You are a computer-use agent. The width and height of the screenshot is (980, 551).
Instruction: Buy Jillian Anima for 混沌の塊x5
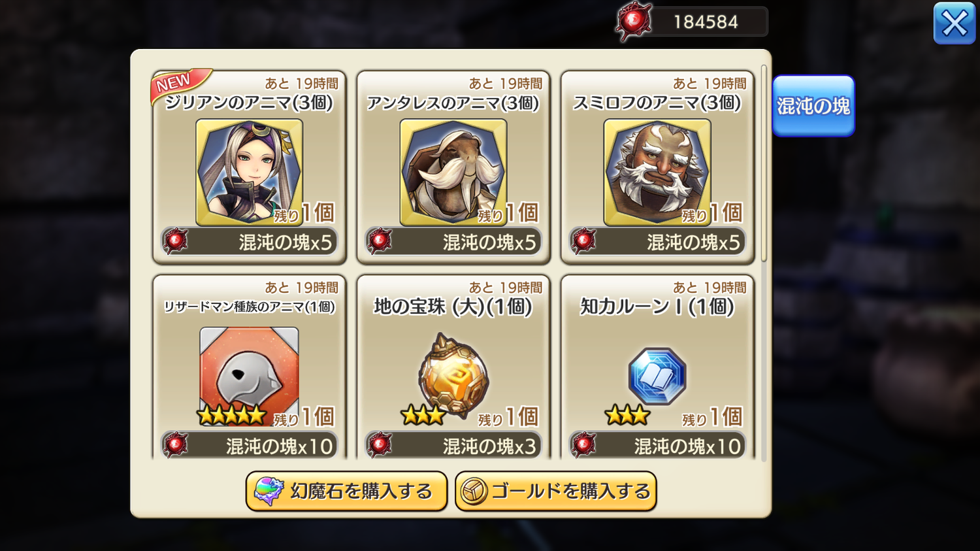(x=249, y=242)
